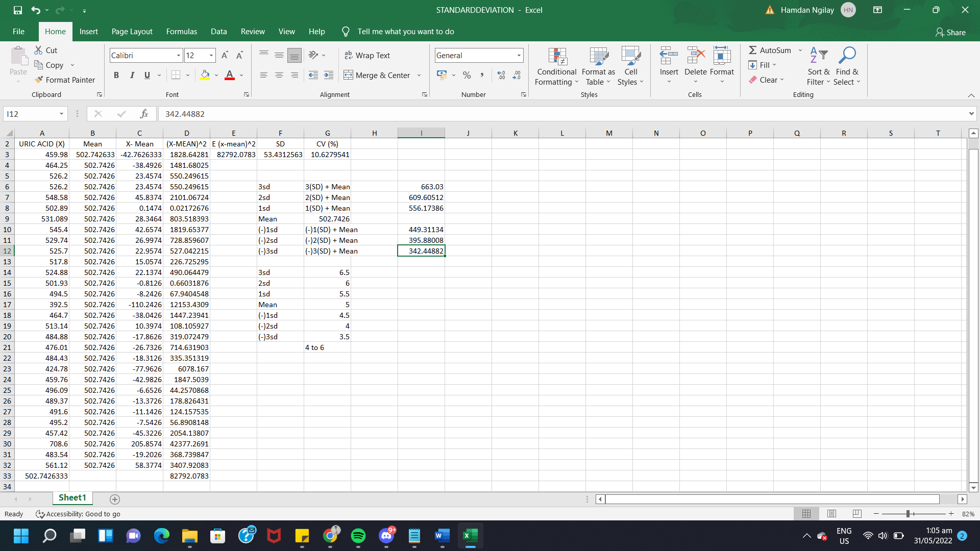Screen dimensions: 980x551
Task: Click Insert Function fx icon
Action: [144, 114]
